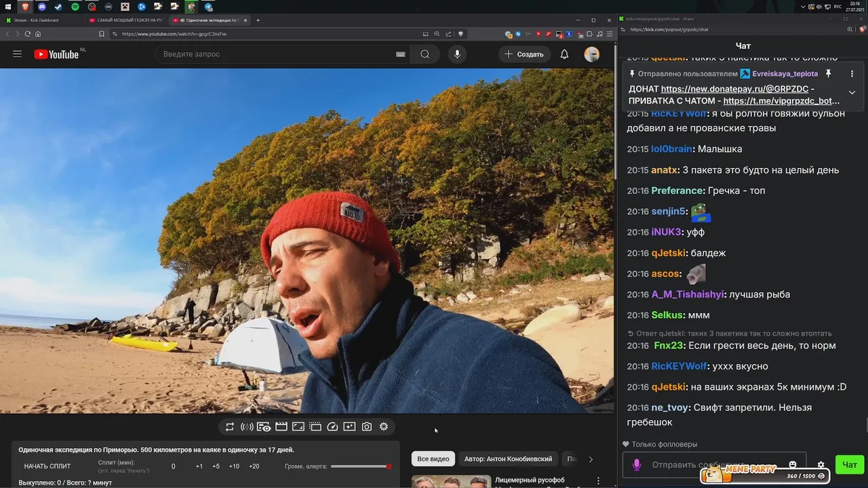Open a new browser tab
The width and height of the screenshot is (868, 488).
tap(258, 20)
